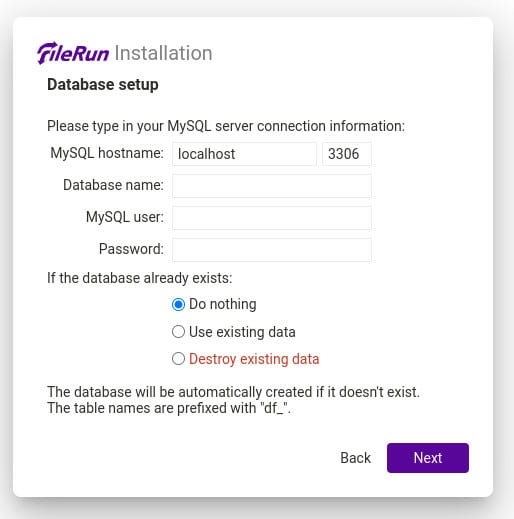Click the MySQL user label
The image size is (514, 519).
click(x=125, y=217)
